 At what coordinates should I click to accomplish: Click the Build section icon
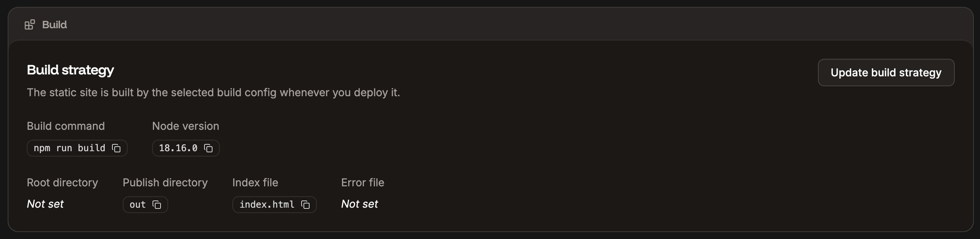tap(30, 24)
